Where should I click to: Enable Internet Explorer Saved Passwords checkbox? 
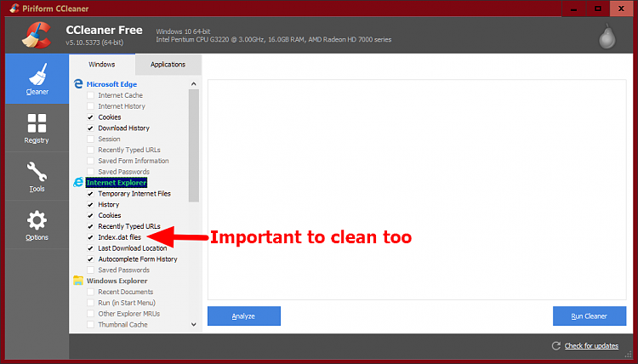90,270
